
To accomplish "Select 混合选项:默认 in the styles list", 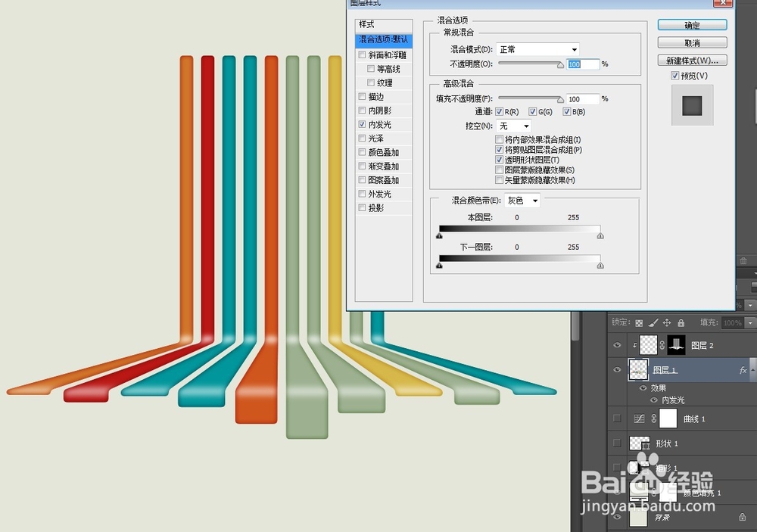I will click(384, 39).
